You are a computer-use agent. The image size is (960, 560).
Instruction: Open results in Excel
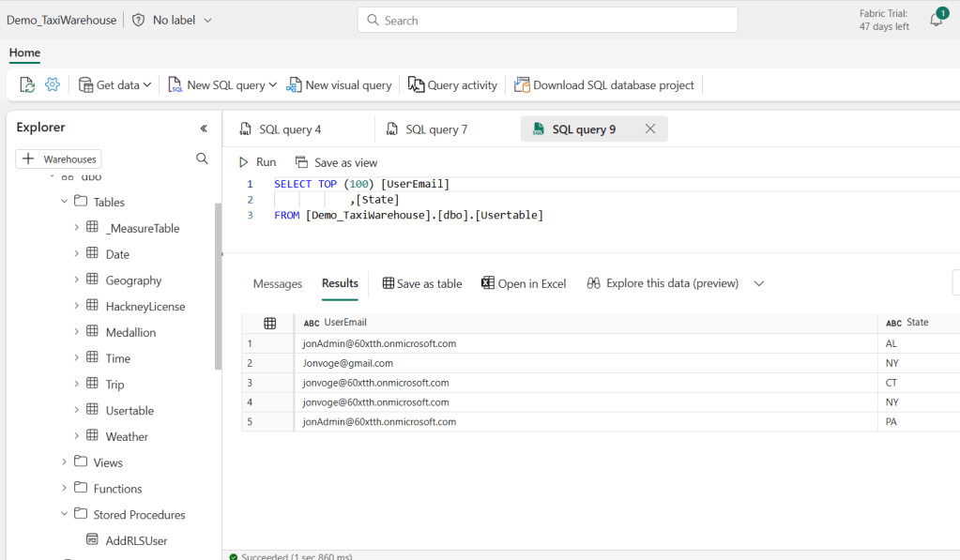point(524,283)
